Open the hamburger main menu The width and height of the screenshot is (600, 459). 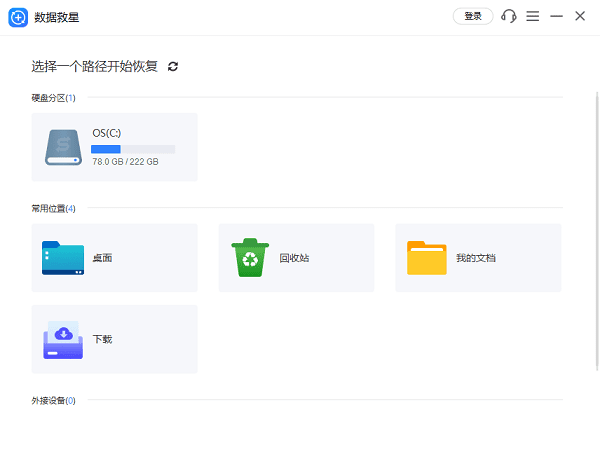(533, 17)
